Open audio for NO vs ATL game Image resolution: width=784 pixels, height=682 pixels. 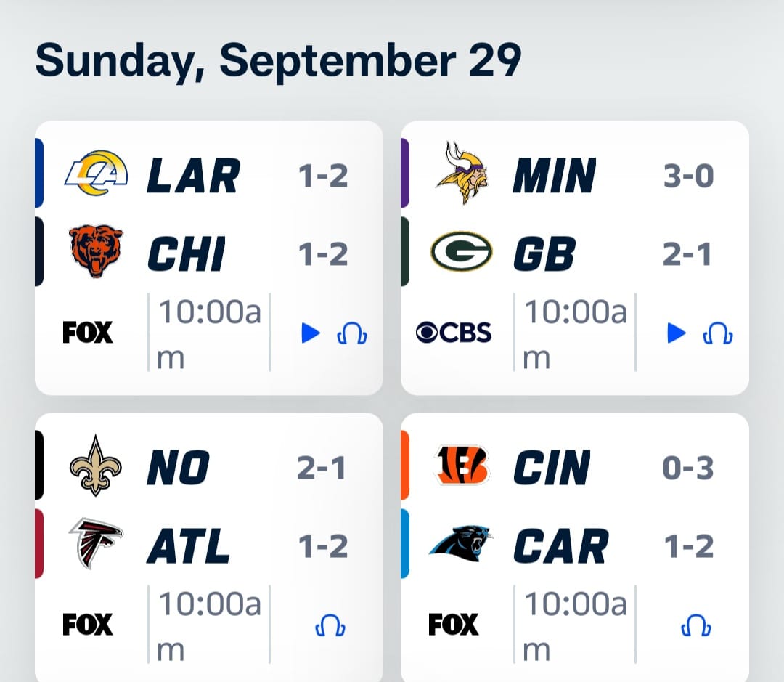click(x=330, y=625)
